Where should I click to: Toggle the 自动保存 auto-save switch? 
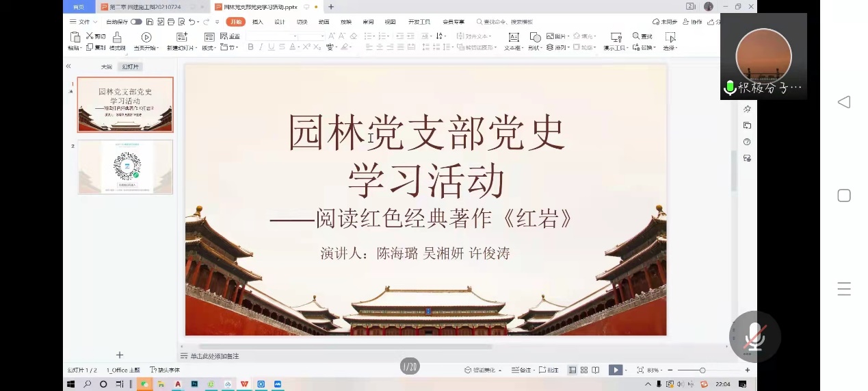(136, 22)
